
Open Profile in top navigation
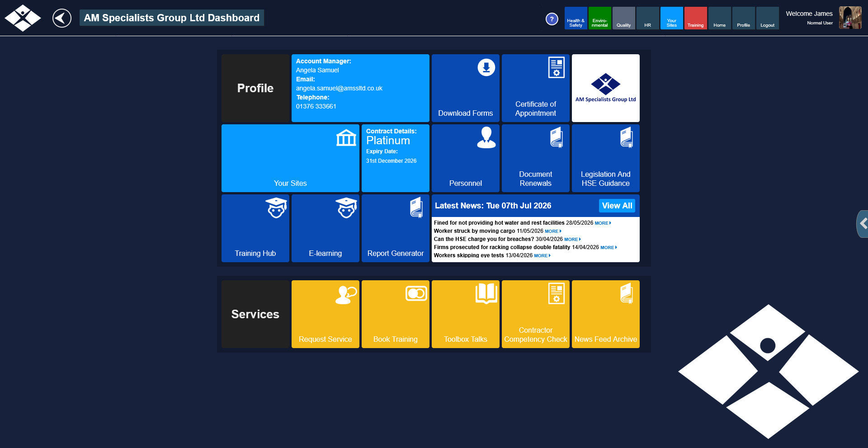tap(744, 18)
